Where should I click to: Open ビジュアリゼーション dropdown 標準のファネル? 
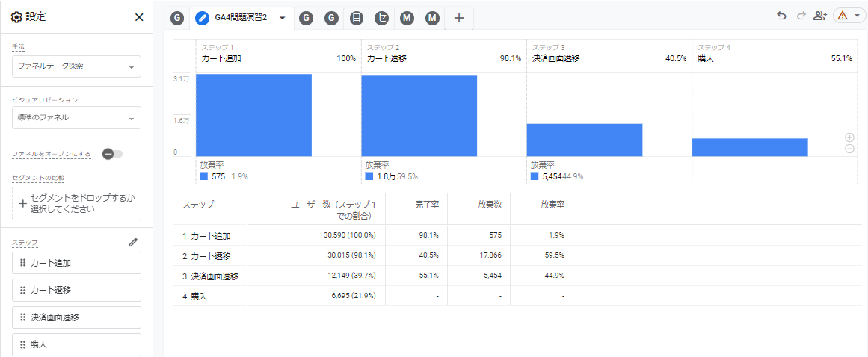tap(76, 118)
